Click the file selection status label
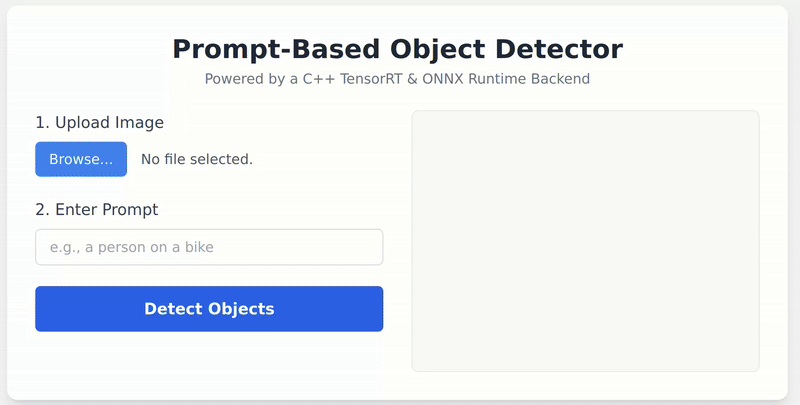The width and height of the screenshot is (800, 405). pos(197,159)
